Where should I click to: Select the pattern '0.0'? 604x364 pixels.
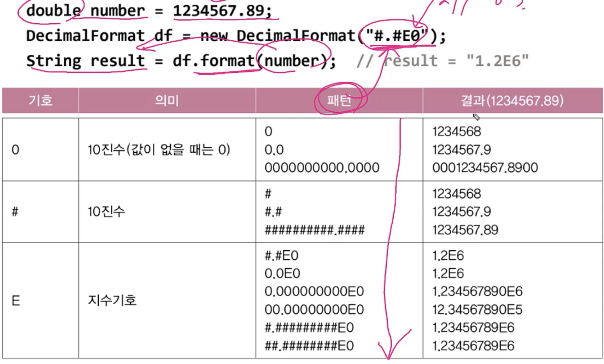[x=274, y=150]
